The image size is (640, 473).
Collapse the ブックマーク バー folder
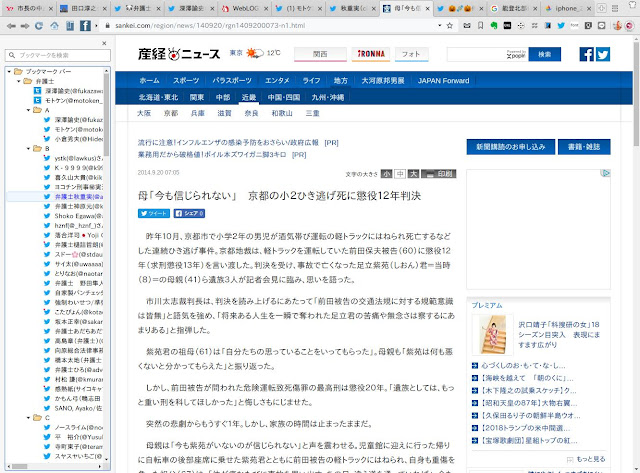coord(9,71)
